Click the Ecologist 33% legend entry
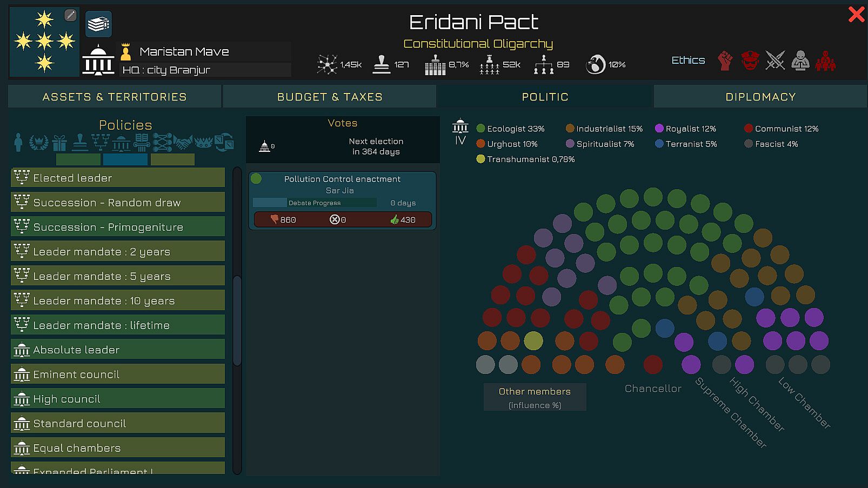 [510, 129]
